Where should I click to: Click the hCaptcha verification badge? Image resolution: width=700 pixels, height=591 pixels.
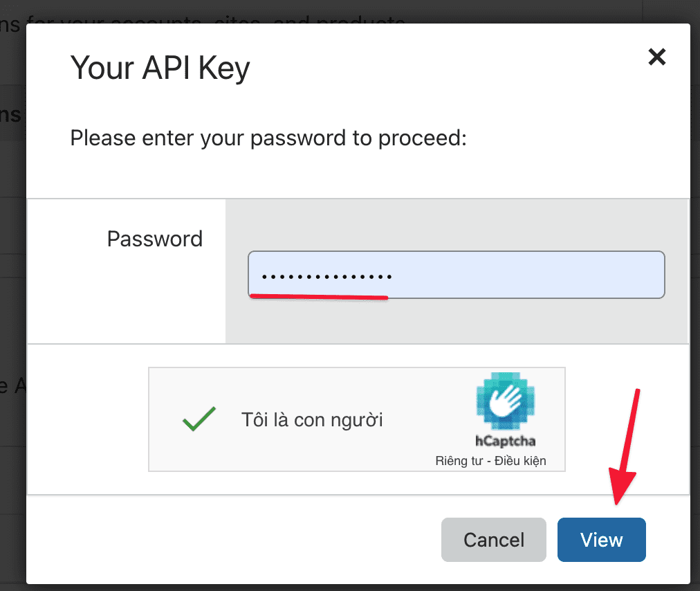pos(505,415)
